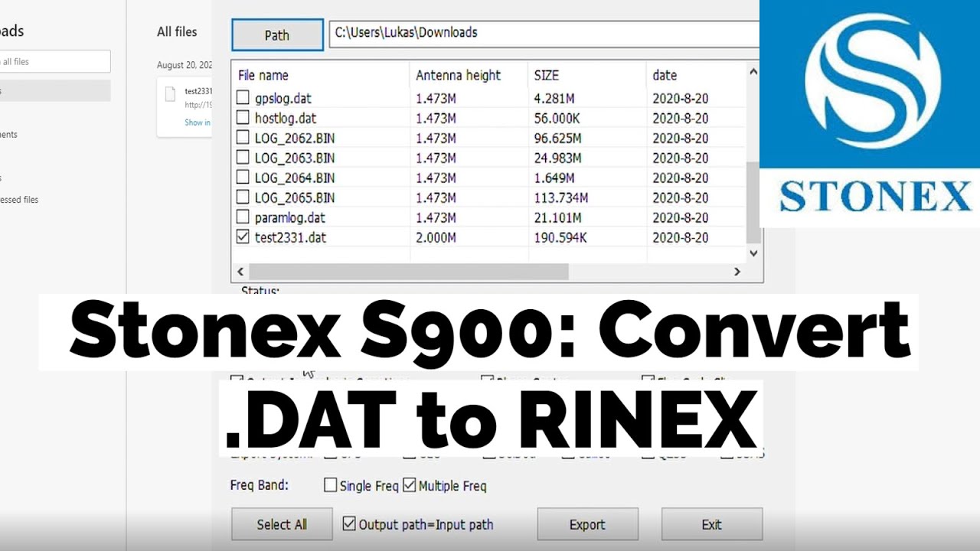Click the horizontal scroll left arrow
Image resolution: width=980 pixels, height=551 pixels.
240,272
